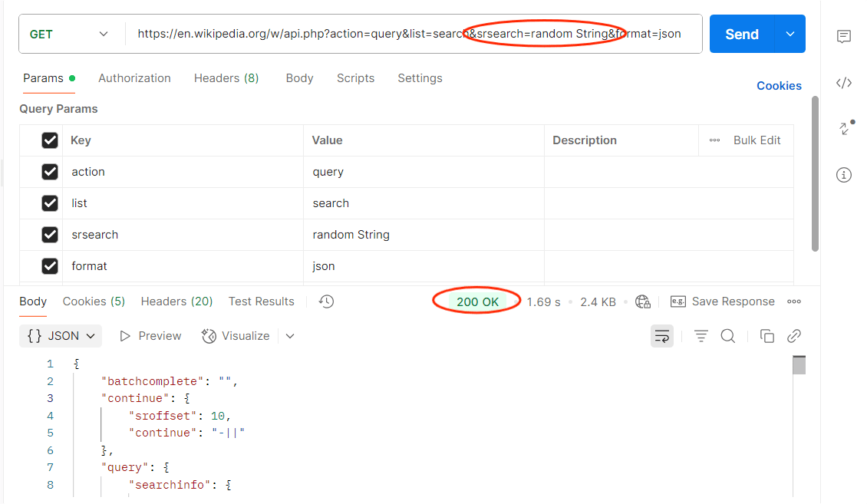Open the response filter icon
867x504 pixels.
point(701,336)
